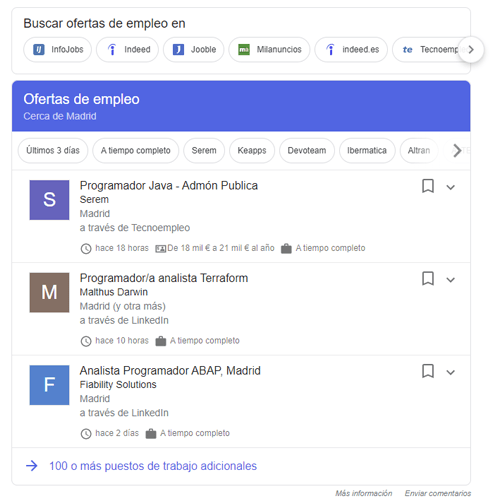This screenshot has width=492, height=500.
Task: Click 'Madrid (y otra más)' location text
Action: (x=123, y=306)
